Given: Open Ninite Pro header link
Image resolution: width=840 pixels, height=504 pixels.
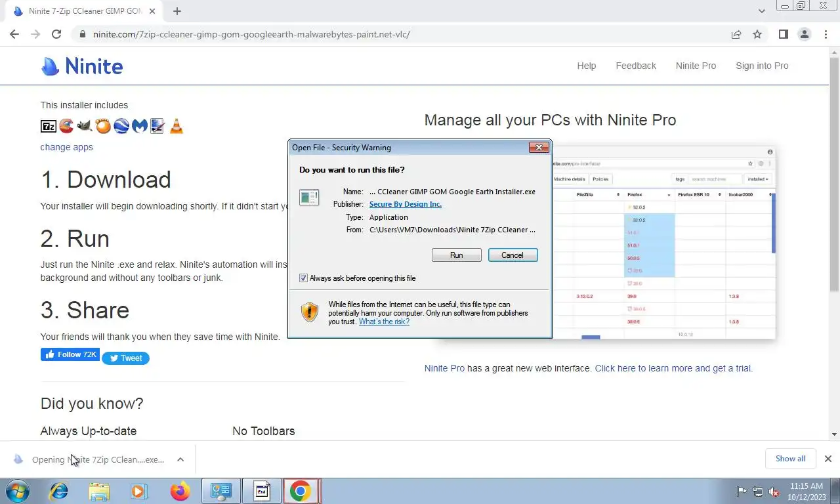Looking at the screenshot, I should click(696, 66).
